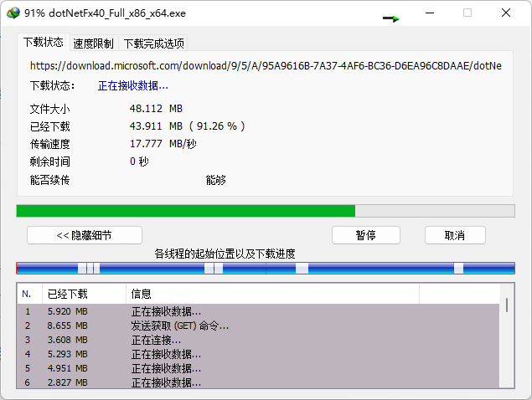Click 正在连接... info in row 3
Screen dimensions: 532x400
pos(156,340)
